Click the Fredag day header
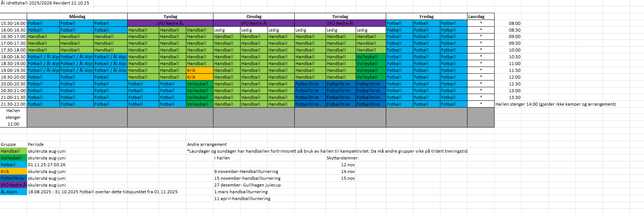Screen dimensions: 644x214 (426, 17)
